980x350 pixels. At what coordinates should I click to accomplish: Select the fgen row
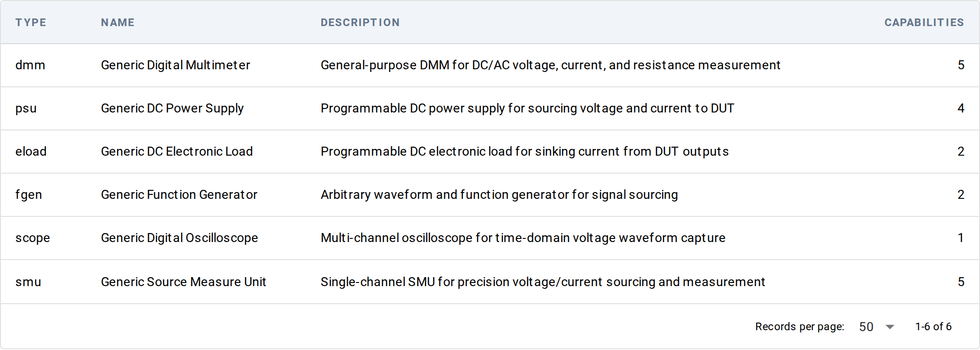pyautogui.click(x=490, y=195)
